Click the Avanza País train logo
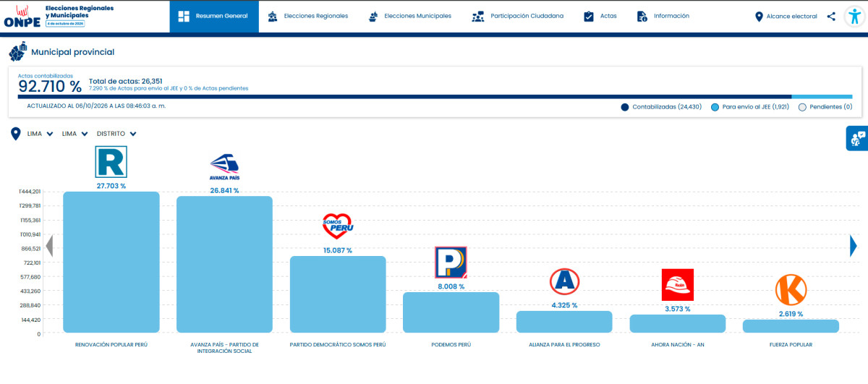 pyautogui.click(x=224, y=167)
